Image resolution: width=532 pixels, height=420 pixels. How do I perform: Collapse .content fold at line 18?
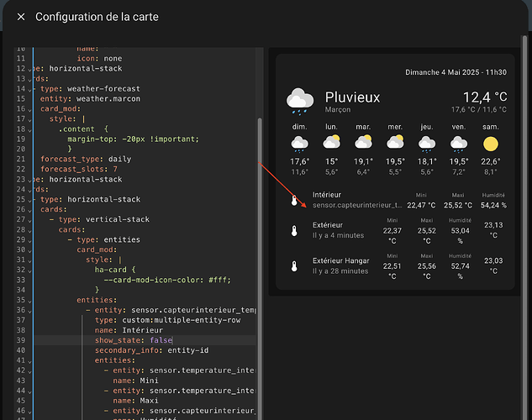[30, 130]
